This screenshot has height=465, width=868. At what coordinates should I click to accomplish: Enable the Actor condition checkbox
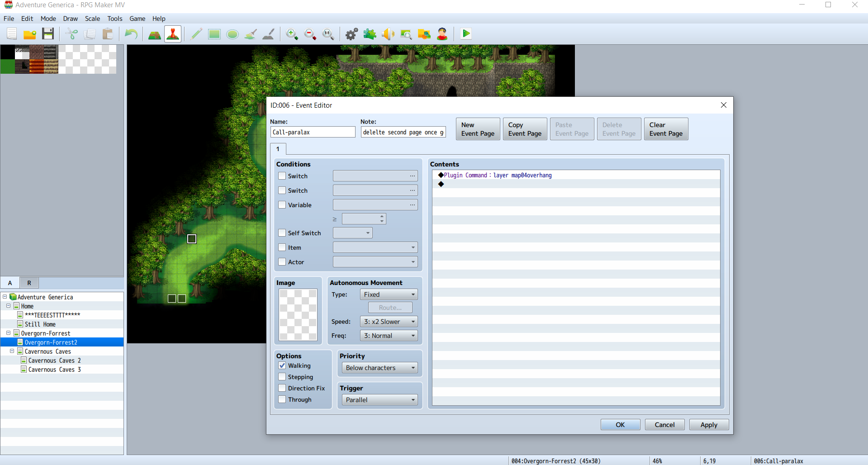[282, 262]
